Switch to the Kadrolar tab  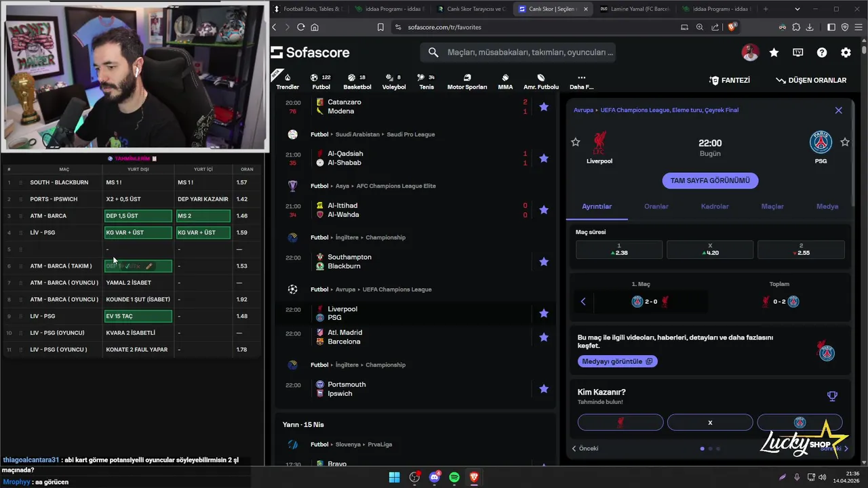pyautogui.click(x=715, y=206)
